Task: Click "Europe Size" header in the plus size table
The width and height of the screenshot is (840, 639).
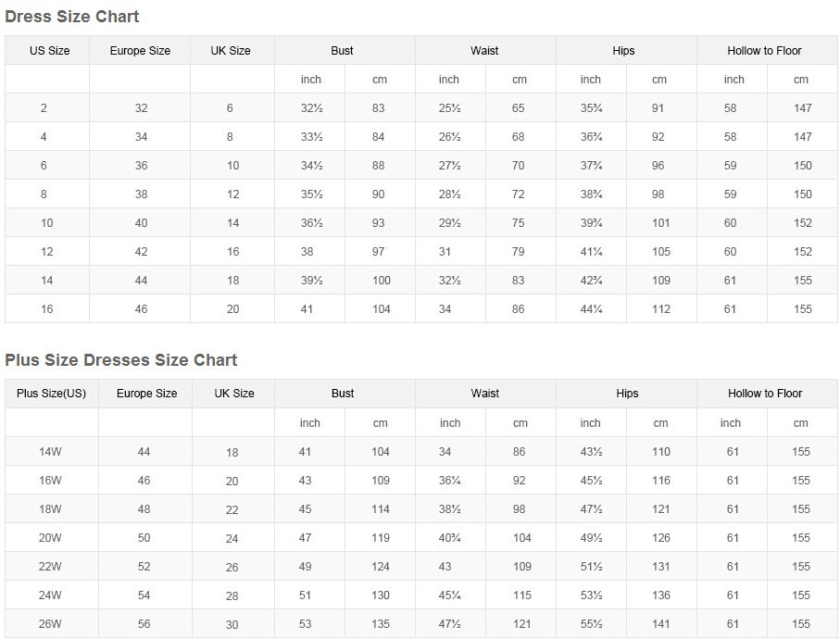Action: click(x=146, y=394)
